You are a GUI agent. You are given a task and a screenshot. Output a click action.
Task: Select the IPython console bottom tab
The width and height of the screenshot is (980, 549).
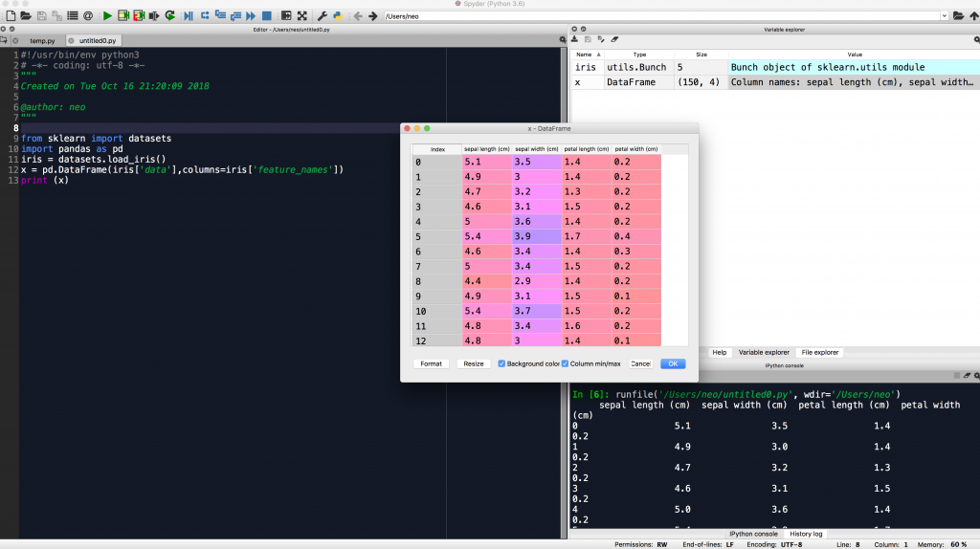(x=753, y=534)
